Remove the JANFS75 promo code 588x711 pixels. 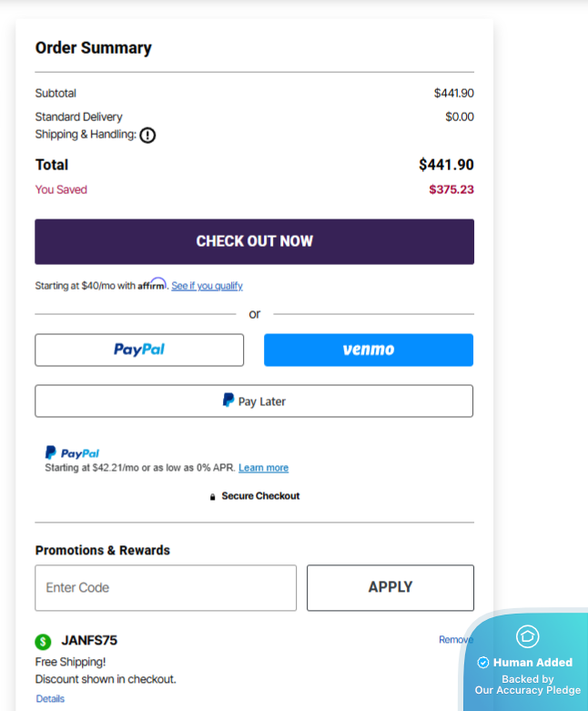point(454,640)
